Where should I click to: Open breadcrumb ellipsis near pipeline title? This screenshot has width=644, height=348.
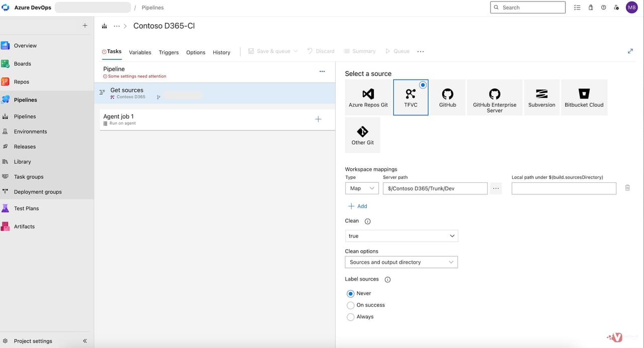[117, 26]
